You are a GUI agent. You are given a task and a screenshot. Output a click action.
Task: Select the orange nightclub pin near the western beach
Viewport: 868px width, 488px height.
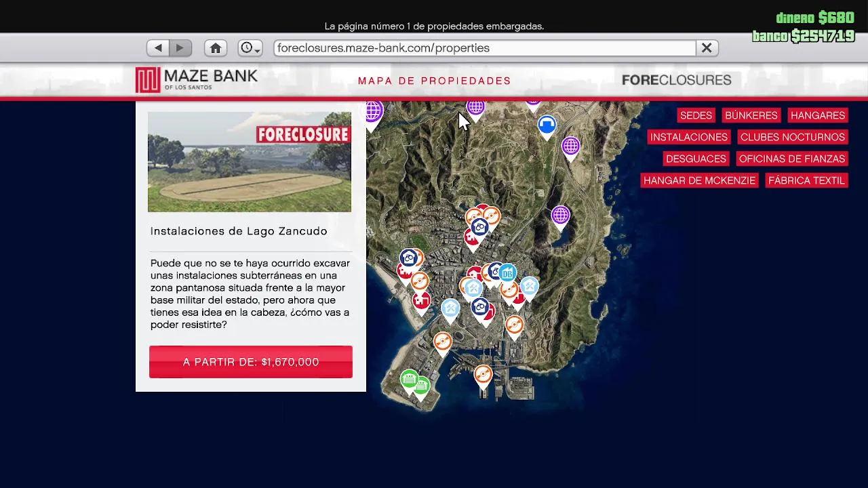[420, 282]
